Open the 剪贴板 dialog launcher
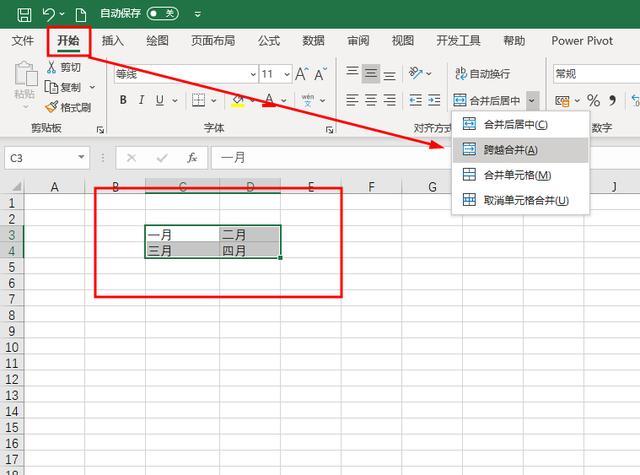Viewport: 640px width, 475px height. coord(100,130)
